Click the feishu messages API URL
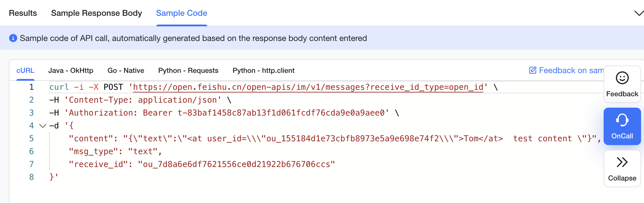The image size is (644, 203). pyautogui.click(x=308, y=87)
